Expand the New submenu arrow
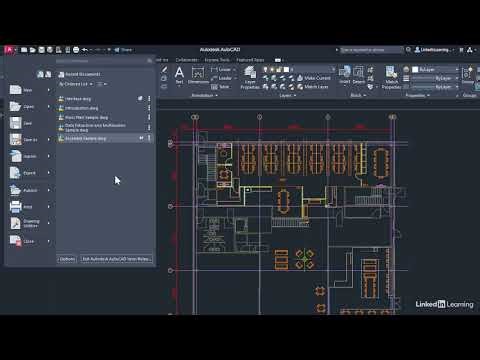The width and height of the screenshot is (480, 360). 49,90
